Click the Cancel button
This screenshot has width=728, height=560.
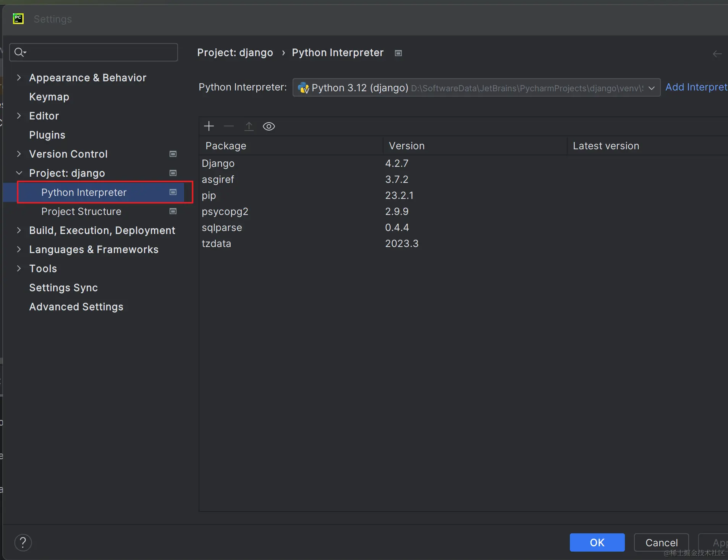tap(662, 542)
